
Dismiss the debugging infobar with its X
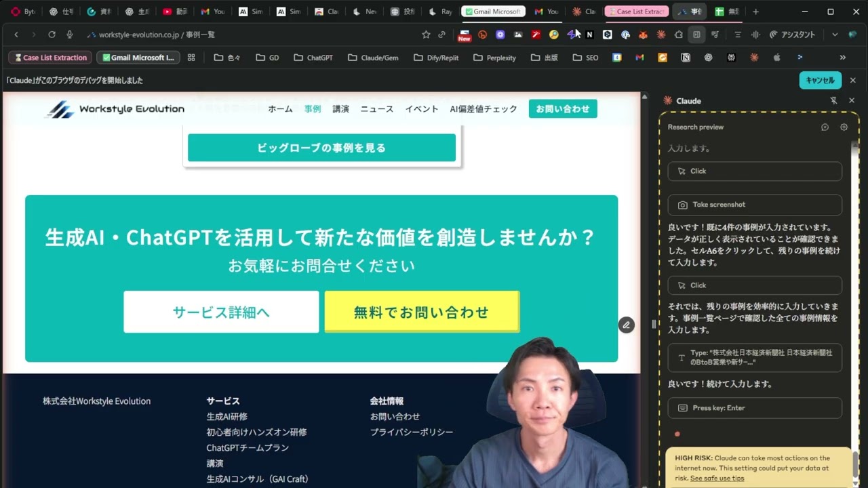click(x=853, y=80)
